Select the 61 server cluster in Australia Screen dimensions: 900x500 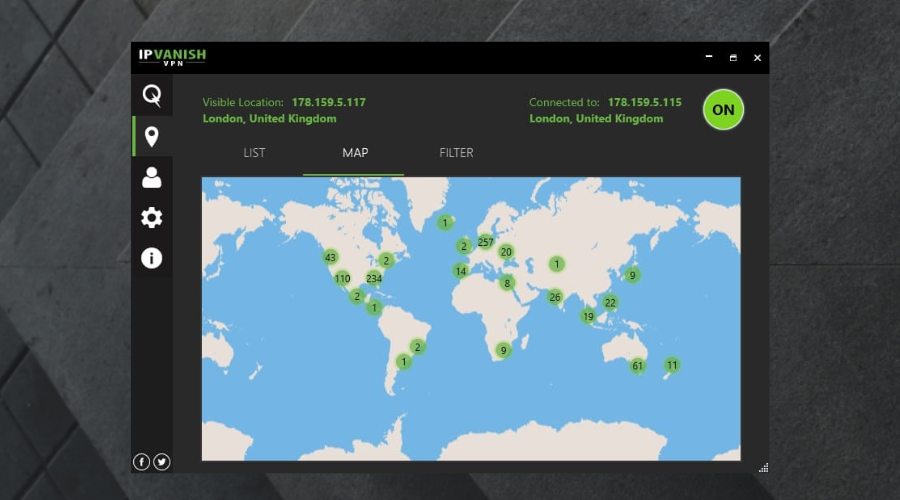click(637, 366)
